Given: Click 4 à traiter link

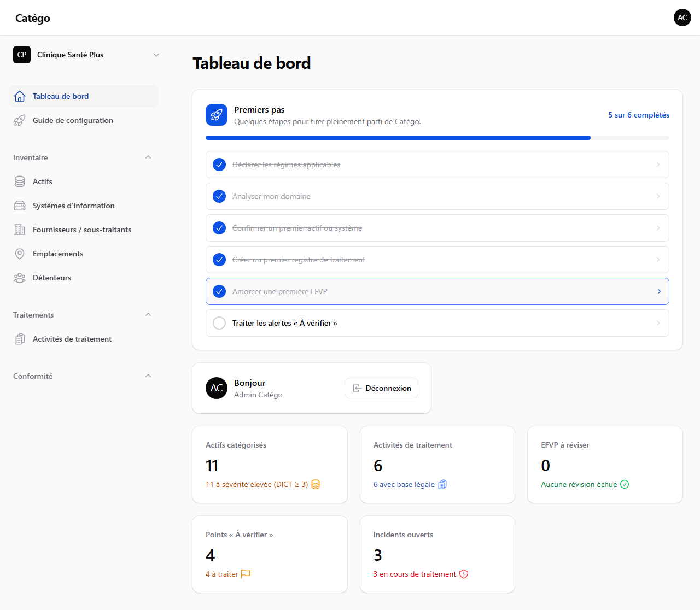Looking at the screenshot, I should click(221, 574).
